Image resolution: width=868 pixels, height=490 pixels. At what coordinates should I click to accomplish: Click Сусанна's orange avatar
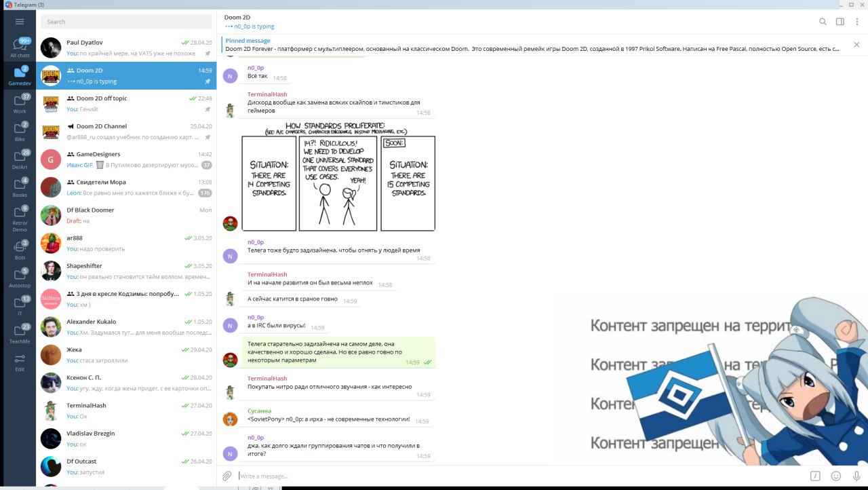coord(231,419)
